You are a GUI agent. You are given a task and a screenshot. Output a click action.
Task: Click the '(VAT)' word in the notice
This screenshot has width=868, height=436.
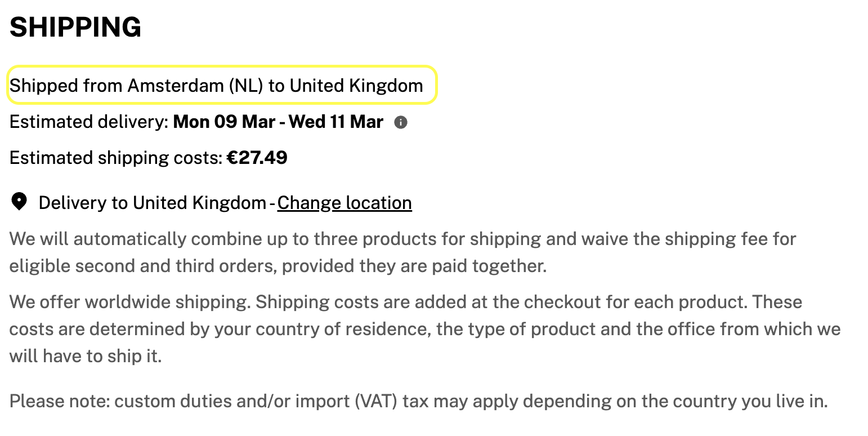pos(377,402)
